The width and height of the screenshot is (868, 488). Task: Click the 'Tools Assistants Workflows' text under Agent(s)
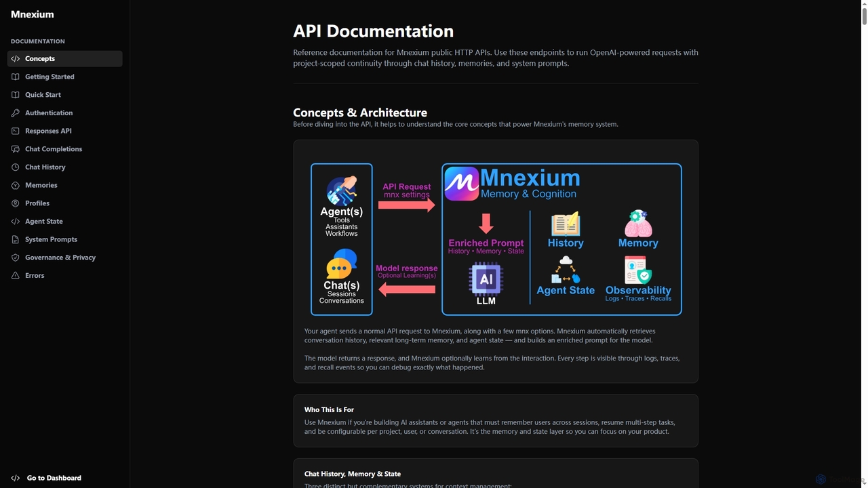341,226
